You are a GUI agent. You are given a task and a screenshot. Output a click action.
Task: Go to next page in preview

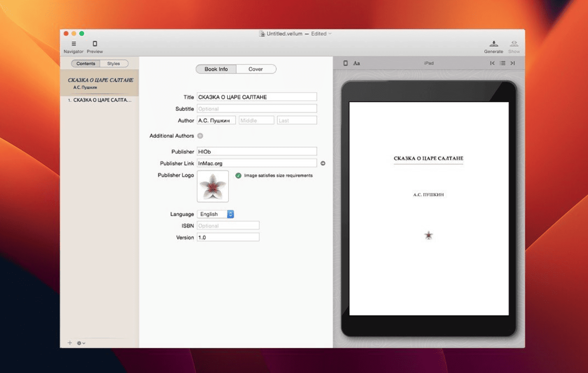click(x=513, y=63)
